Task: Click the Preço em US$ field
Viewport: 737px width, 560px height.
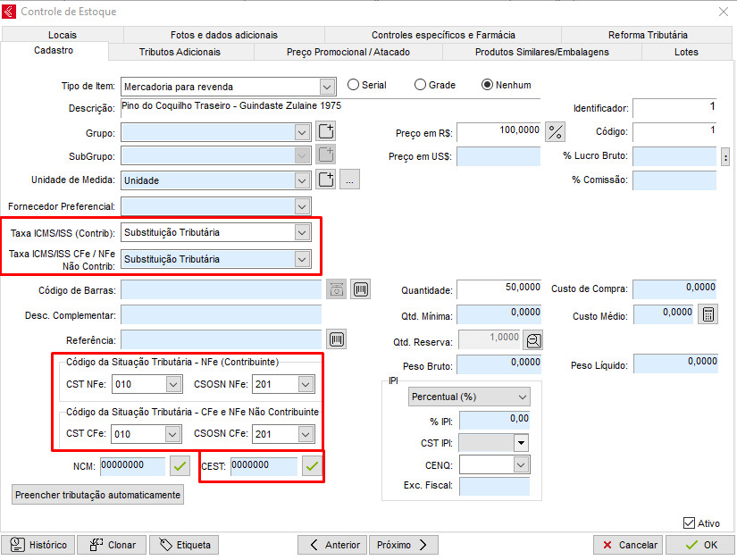Action: [498, 156]
